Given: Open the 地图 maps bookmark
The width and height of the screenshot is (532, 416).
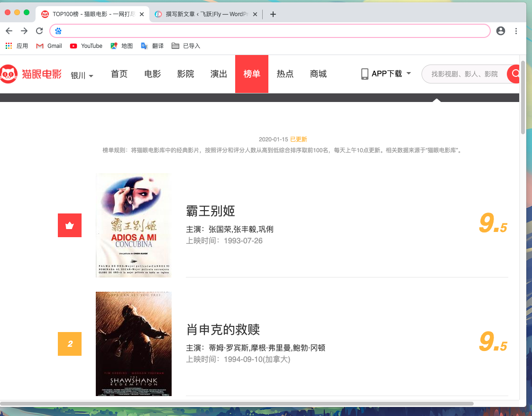Looking at the screenshot, I should (121, 46).
